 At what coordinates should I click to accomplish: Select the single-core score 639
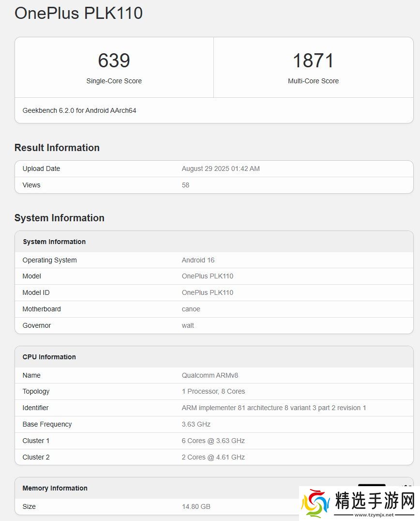114,61
